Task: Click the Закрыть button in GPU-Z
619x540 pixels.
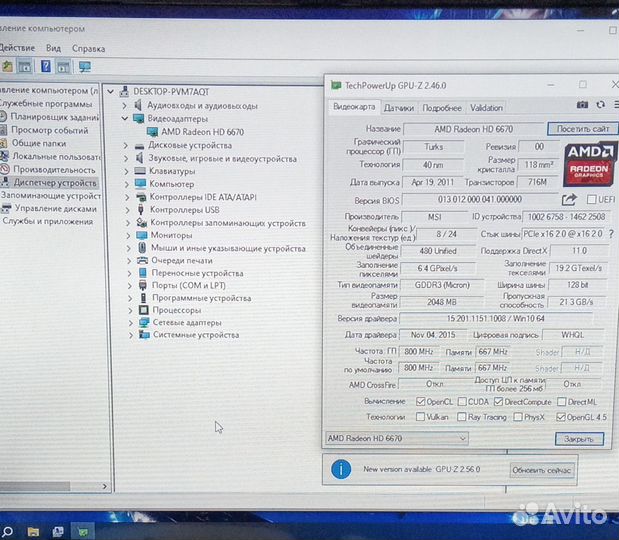Action: click(x=579, y=439)
